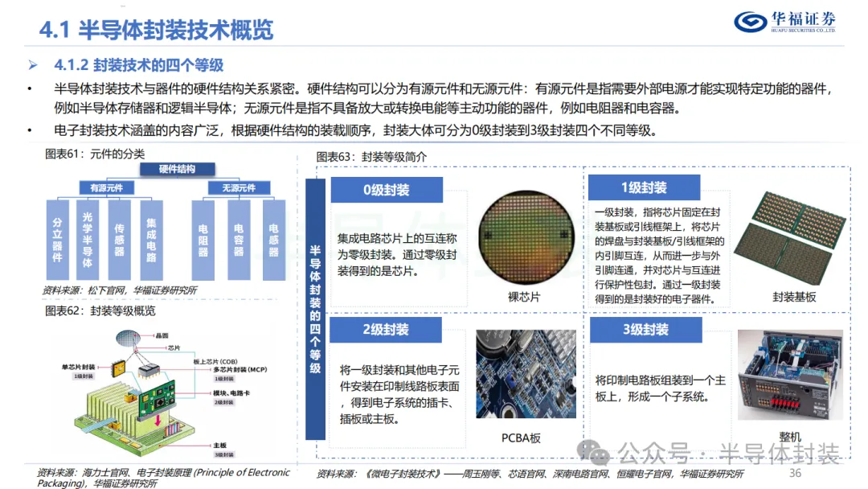Click the 板上芯片(COB) label

[215, 361]
